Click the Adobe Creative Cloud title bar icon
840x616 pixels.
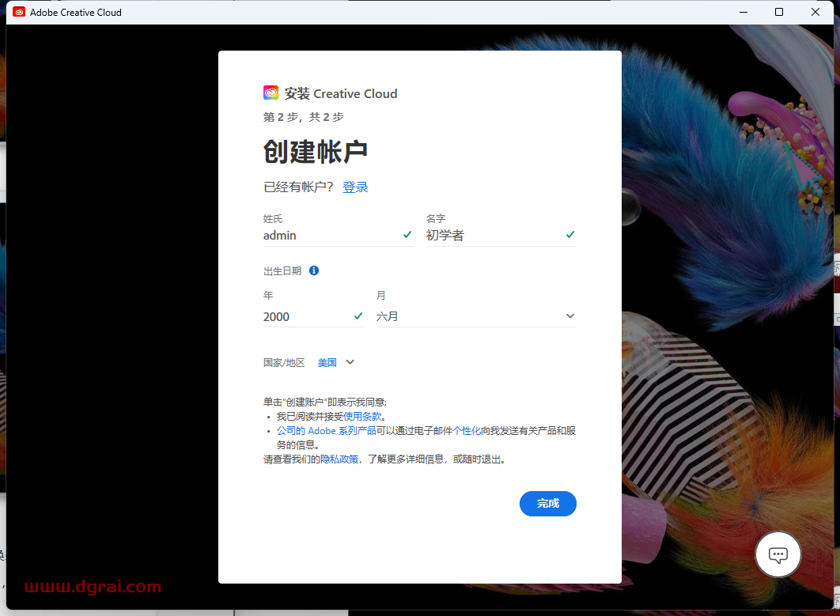point(19,12)
